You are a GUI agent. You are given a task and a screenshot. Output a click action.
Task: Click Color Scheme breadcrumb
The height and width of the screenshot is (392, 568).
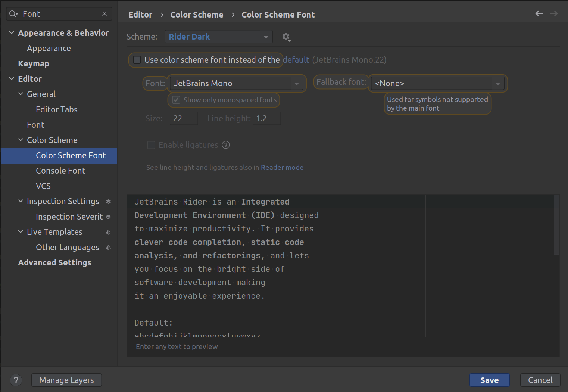coord(197,15)
